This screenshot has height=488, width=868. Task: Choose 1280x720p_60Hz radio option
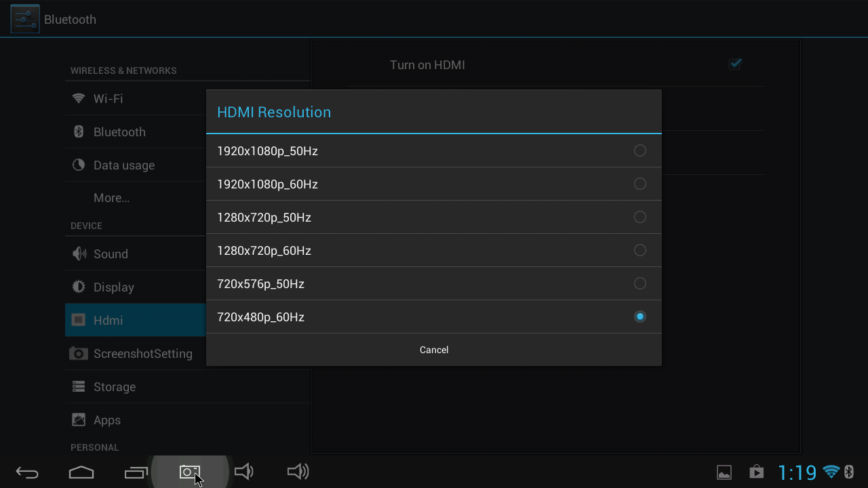[x=639, y=250]
